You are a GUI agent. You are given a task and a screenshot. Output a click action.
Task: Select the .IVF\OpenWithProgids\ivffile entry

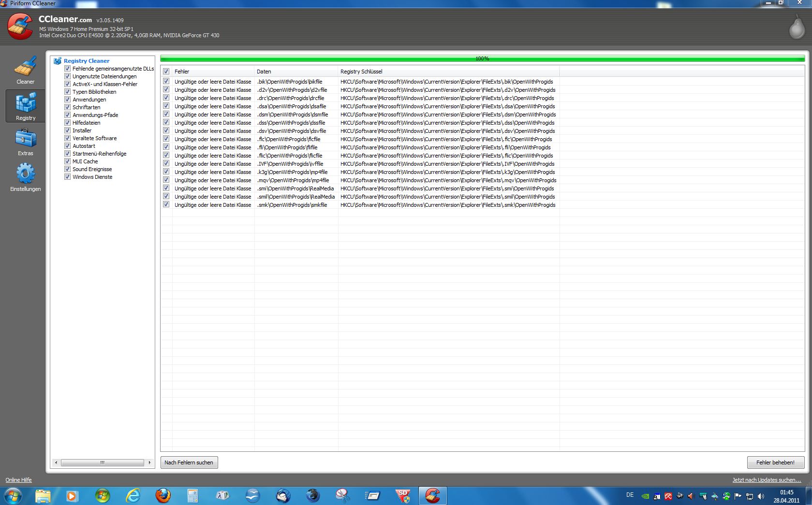click(290, 164)
